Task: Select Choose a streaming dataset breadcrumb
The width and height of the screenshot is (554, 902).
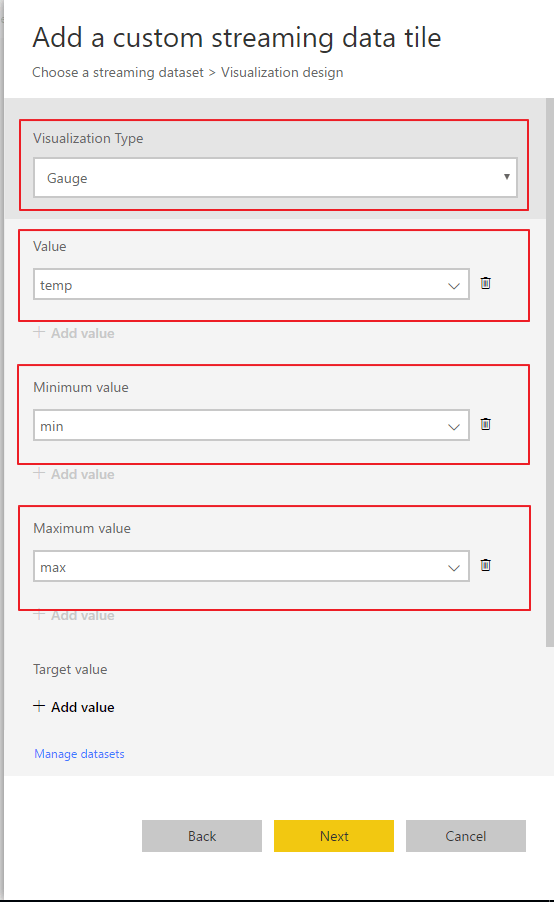Action: point(118,72)
